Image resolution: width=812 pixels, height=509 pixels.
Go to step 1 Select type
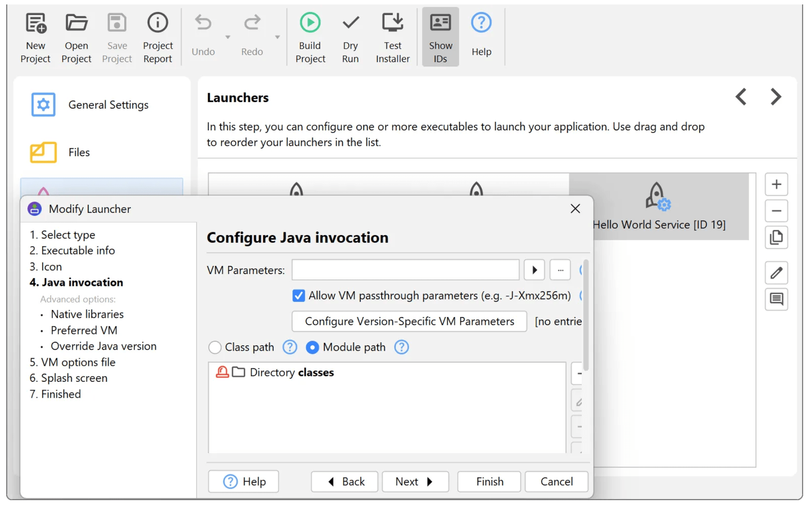[x=63, y=235]
